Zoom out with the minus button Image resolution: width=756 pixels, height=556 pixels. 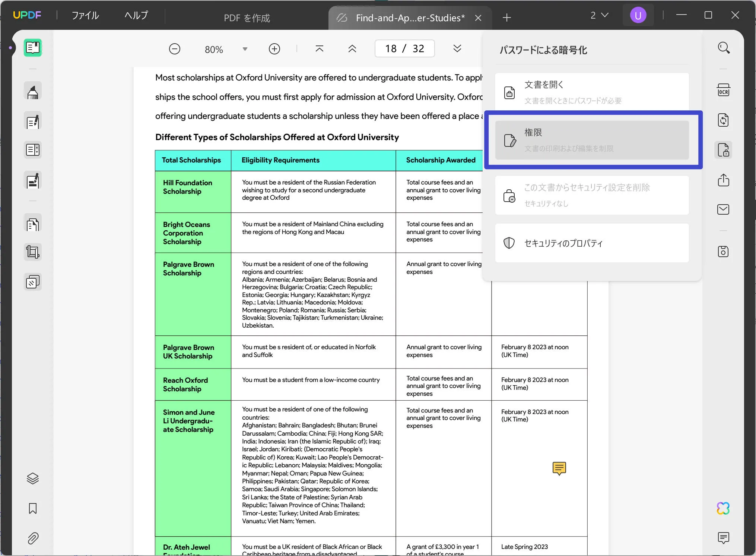[175, 49]
